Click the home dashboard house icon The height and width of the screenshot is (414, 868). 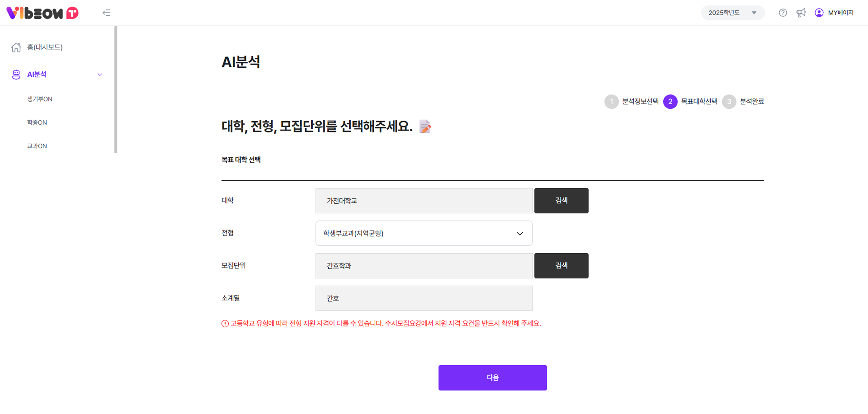16,47
